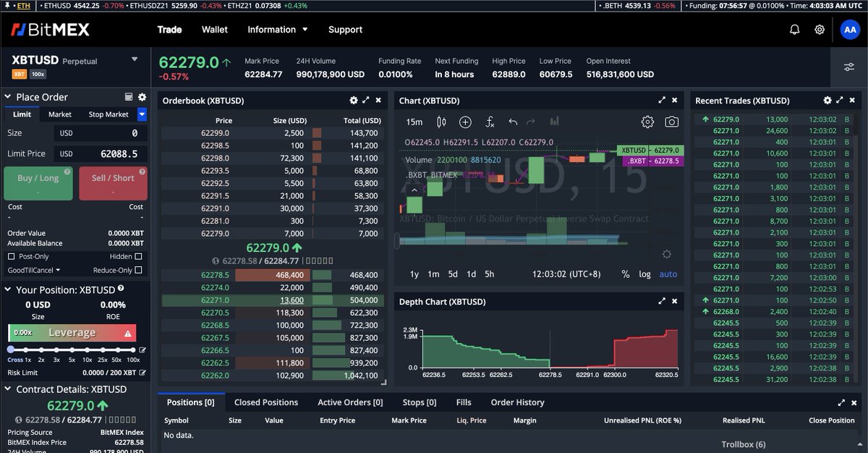
Task: Change the chart candle style icon
Action: point(441,122)
